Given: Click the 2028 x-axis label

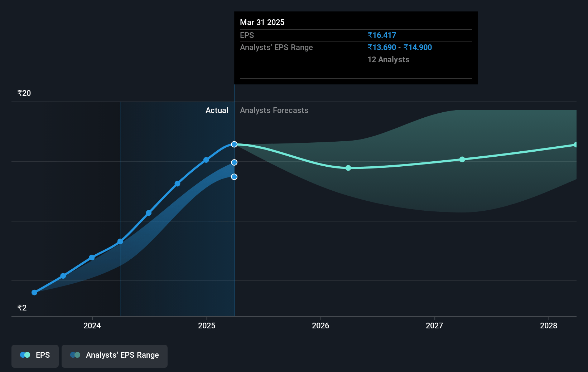Looking at the screenshot, I should [x=549, y=325].
